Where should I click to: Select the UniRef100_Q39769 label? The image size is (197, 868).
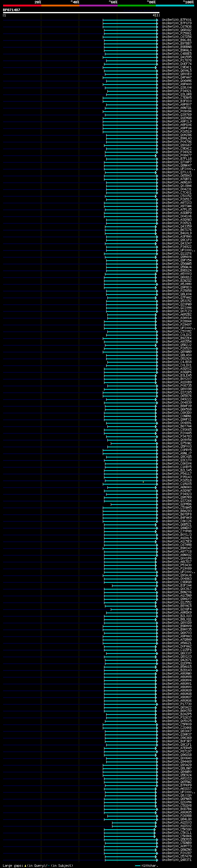[x=177, y=115]
